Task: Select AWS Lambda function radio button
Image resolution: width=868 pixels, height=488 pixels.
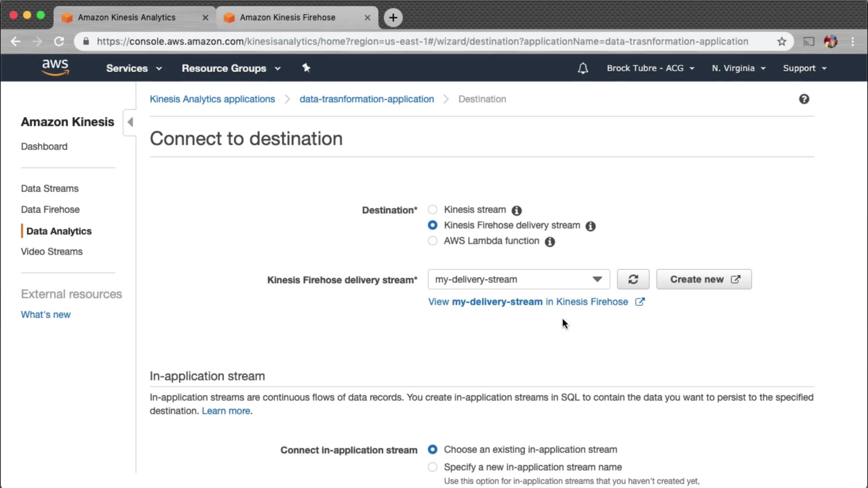Action: click(433, 241)
